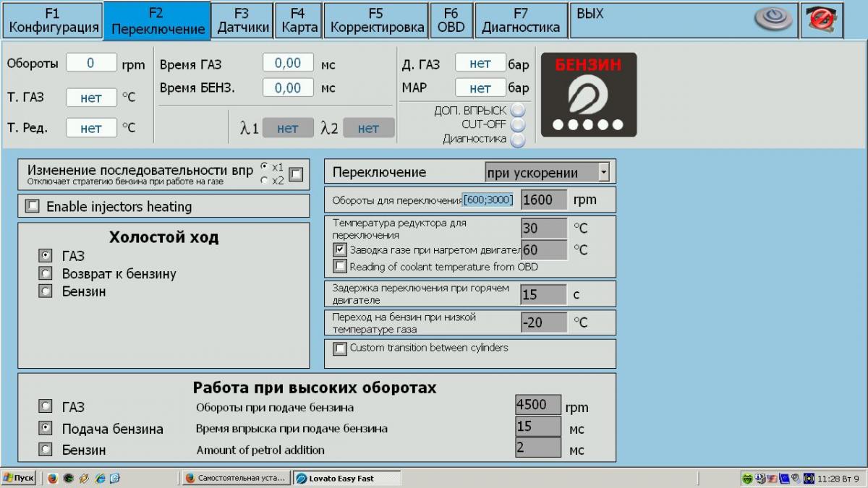Click the ВЫХ exit button
Viewport: 868px width, 488px height.
(x=590, y=14)
